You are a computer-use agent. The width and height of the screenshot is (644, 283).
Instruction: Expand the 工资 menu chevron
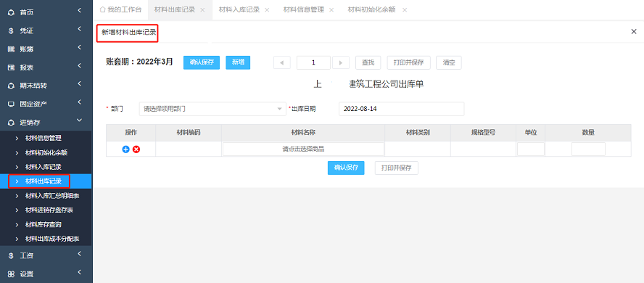coord(79,254)
